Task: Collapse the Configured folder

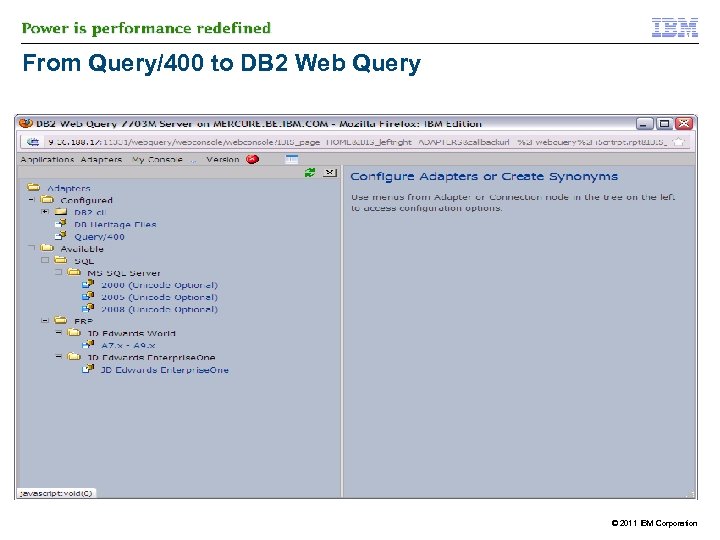Action: coord(32,200)
